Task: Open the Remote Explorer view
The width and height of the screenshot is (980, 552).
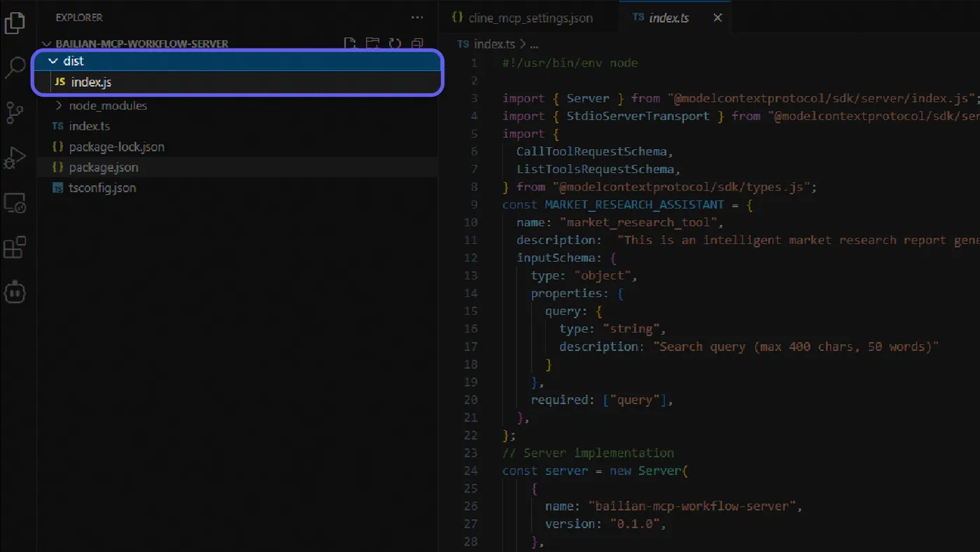Action: pos(15,203)
